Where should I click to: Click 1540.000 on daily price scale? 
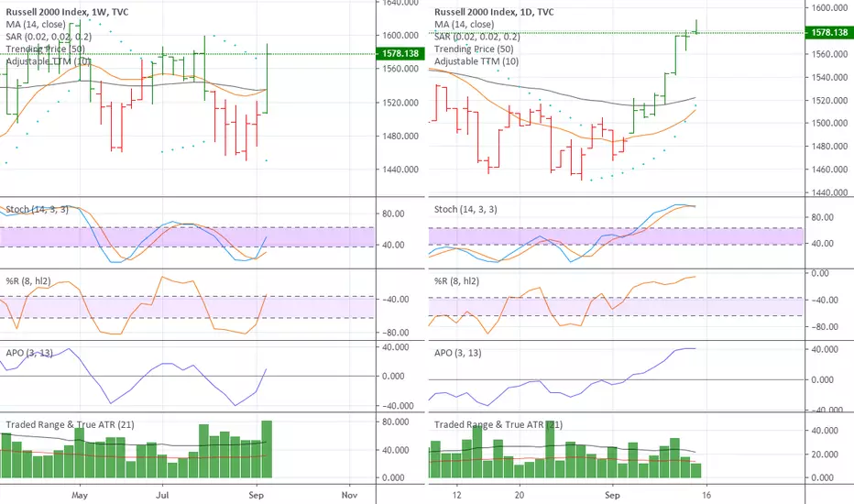pos(829,77)
